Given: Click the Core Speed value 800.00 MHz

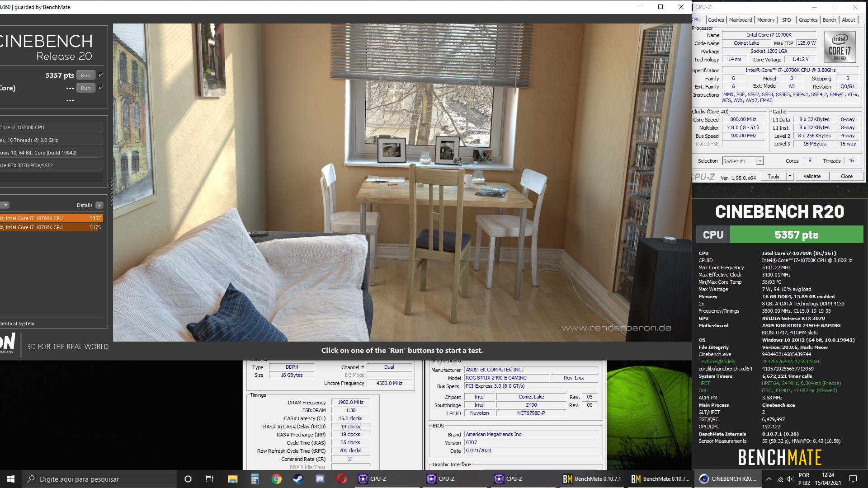Looking at the screenshot, I should 743,119.
